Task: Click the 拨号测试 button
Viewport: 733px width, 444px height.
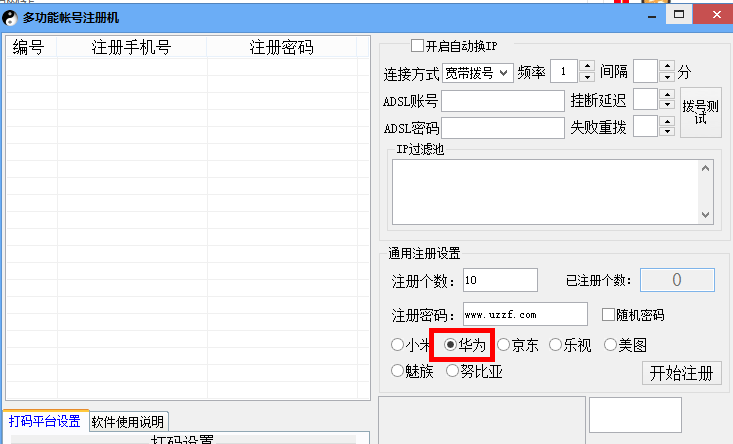Action: tap(700, 112)
